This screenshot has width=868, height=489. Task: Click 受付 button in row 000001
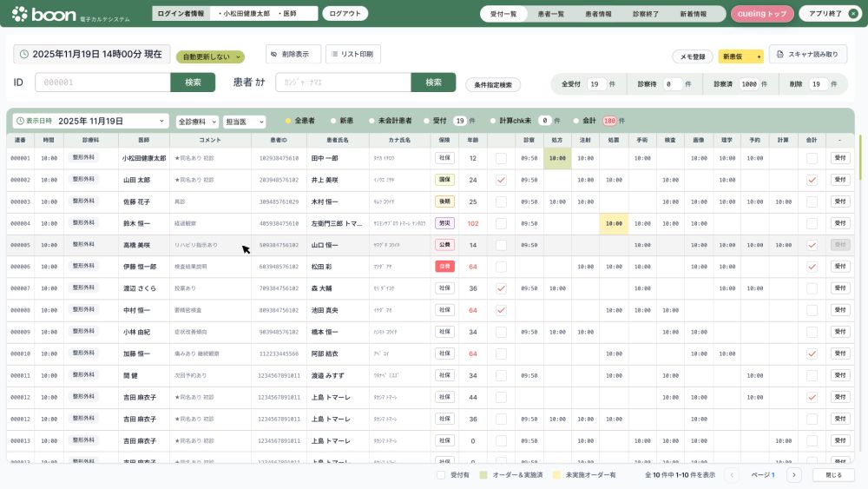click(839, 158)
